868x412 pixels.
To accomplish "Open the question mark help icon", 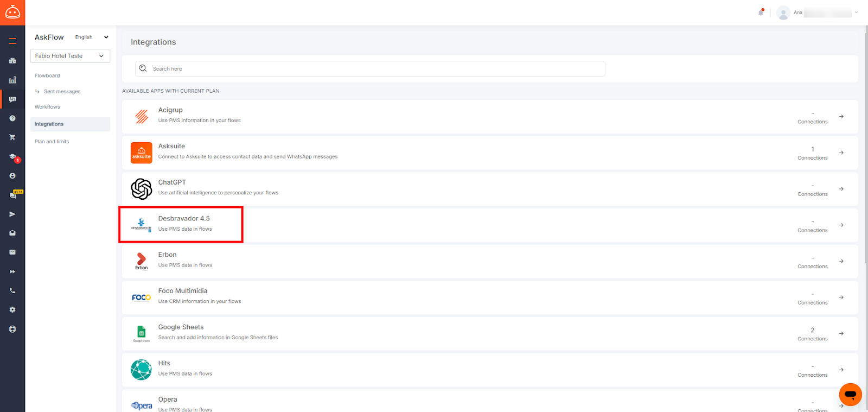I will pos(12,118).
